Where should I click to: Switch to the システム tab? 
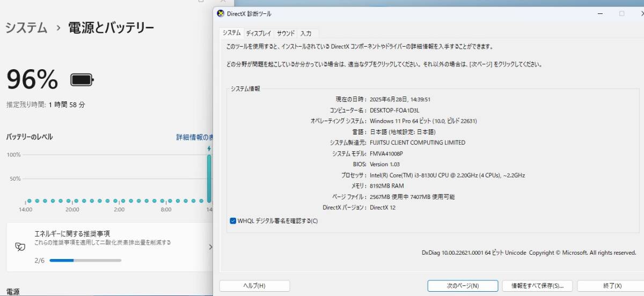[x=232, y=33]
